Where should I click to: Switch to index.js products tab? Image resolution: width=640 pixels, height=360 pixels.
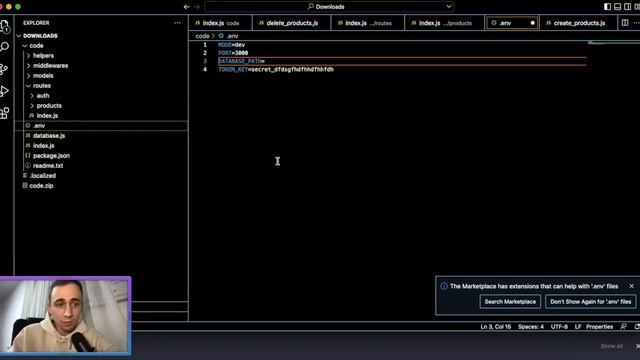pyautogui.click(x=445, y=23)
